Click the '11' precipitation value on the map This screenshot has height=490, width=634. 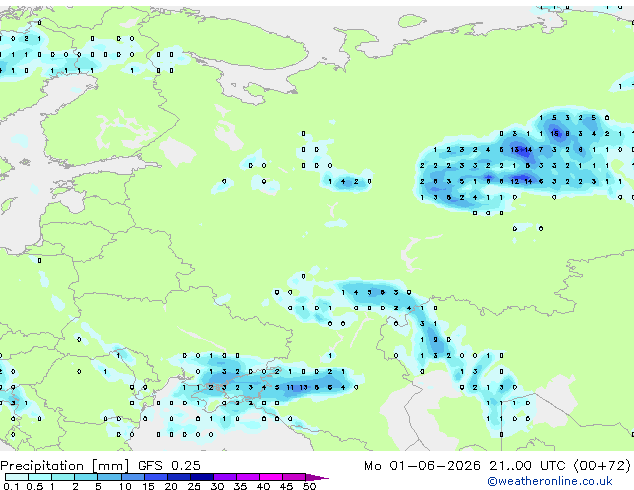click(x=290, y=387)
